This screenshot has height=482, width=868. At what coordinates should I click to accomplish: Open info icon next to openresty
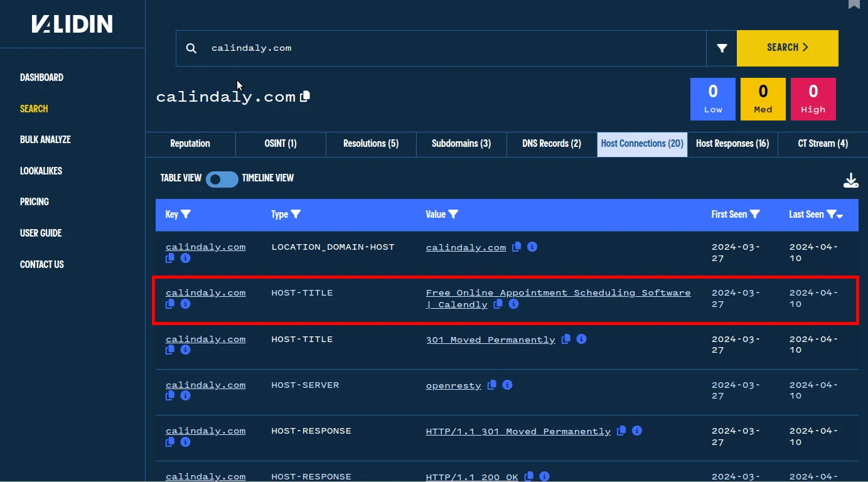(507, 385)
